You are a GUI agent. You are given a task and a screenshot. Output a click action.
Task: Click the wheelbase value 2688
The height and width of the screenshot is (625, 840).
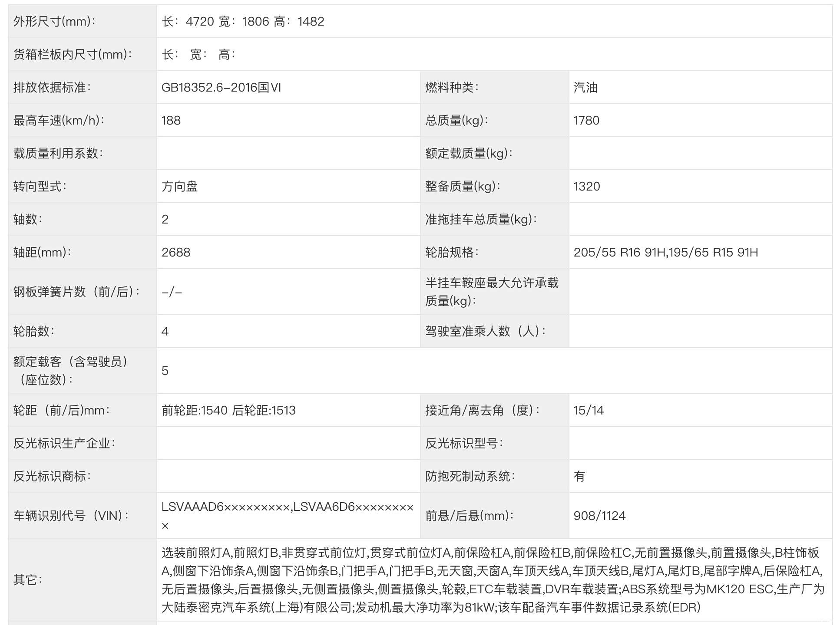(176, 252)
